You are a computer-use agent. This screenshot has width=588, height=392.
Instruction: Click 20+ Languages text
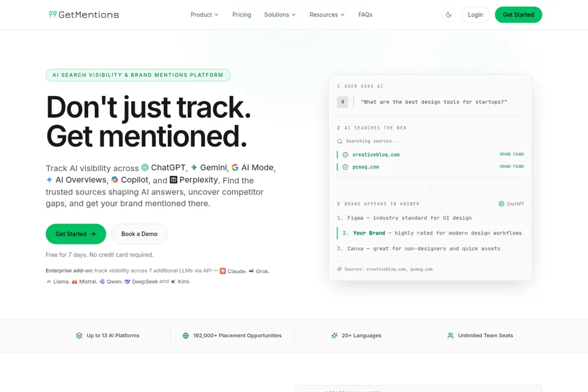[361, 336]
